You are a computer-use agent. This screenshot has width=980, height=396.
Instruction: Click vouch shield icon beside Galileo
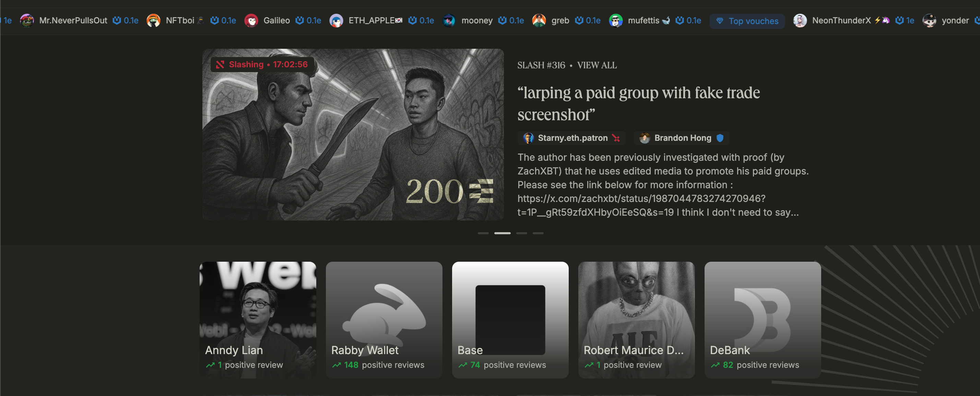(300, 21)
